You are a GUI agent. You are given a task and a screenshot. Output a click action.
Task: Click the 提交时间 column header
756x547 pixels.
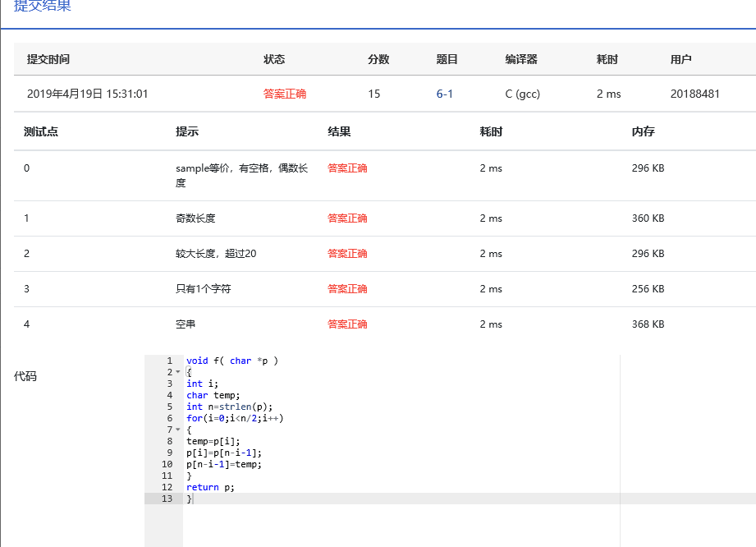(48, 59)
